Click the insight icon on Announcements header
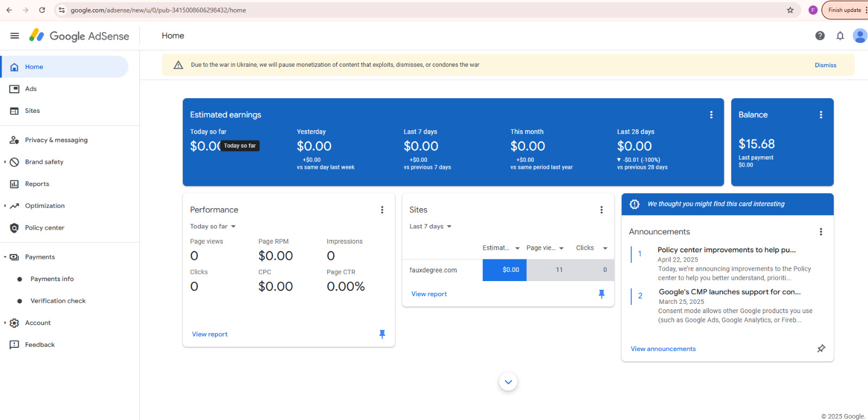Screen dimensions: 868x420 pyautogui.click(x=634, y=204)
